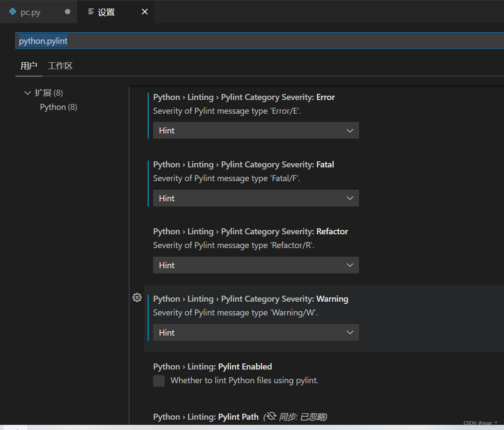Click Pylint Category Severity: Fatal title

pyautogui.click(x=243, y=164)
